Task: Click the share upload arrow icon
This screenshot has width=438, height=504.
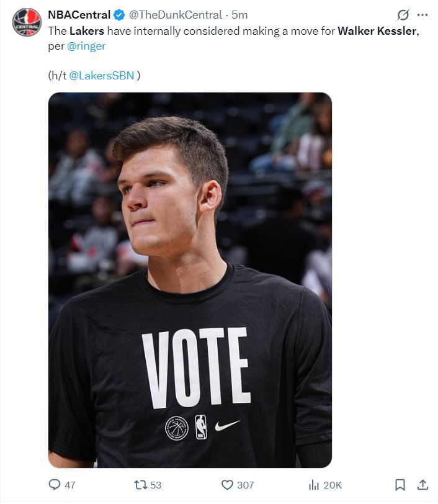Action: 422,484
